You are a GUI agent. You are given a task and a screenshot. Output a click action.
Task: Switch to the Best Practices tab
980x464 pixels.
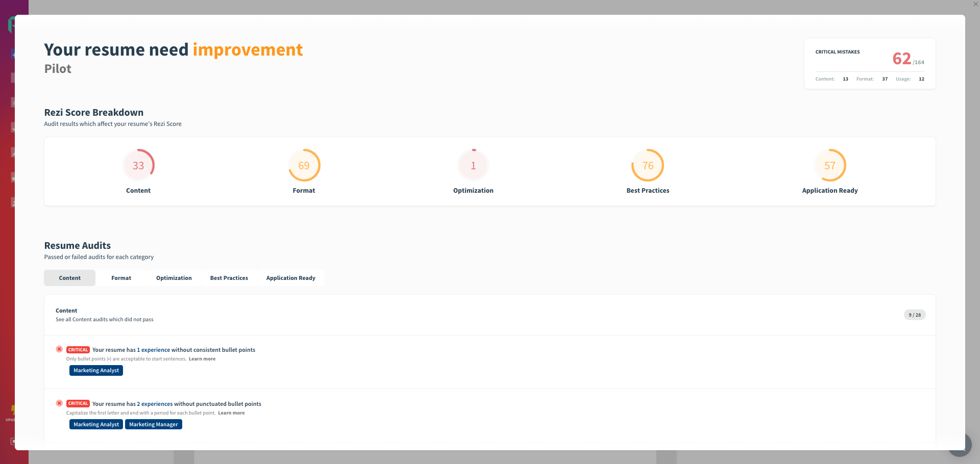(229, 278)
